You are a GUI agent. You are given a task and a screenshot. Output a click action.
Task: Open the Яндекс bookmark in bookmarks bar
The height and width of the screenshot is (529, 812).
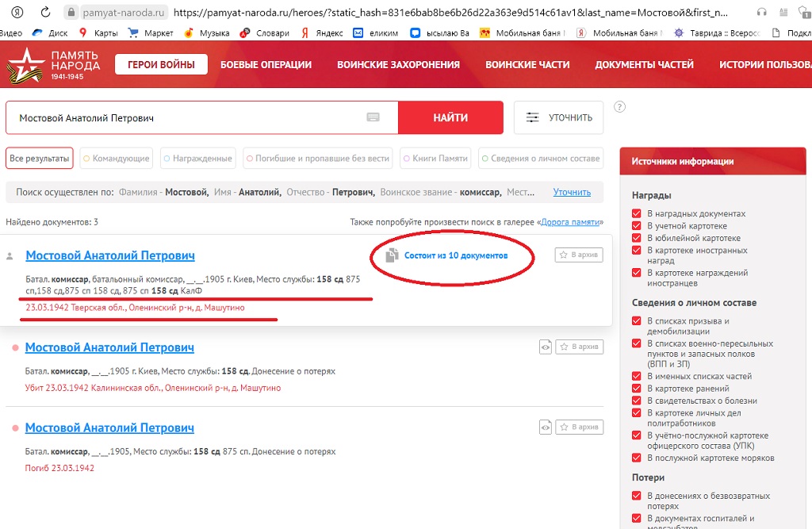321,33
